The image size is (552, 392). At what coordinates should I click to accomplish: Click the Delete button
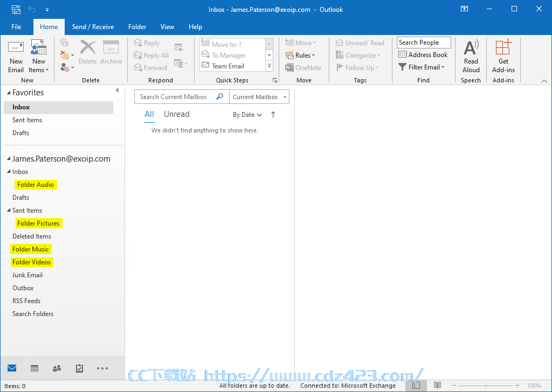pyautogui.click(x=88, y=52)
